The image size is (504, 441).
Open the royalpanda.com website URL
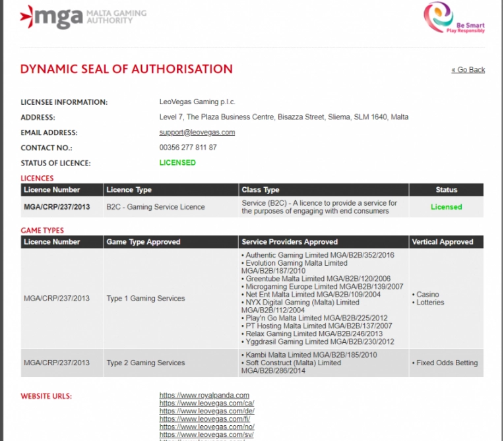(204, 396)
